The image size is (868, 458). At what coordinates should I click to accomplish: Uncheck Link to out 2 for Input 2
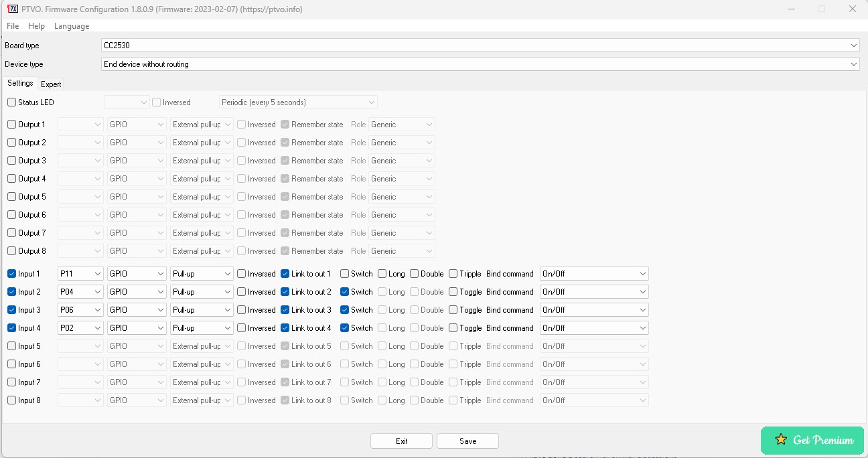point(285,291)
